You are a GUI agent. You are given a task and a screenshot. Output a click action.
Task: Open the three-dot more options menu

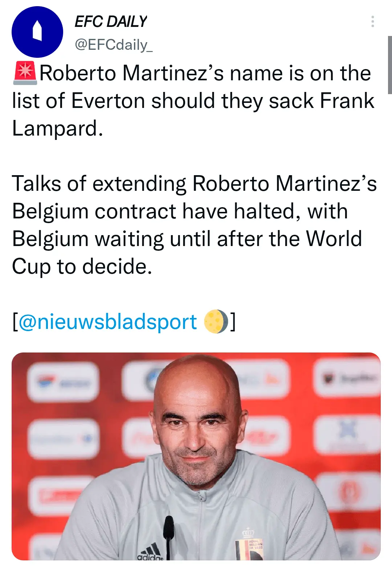tap(372, 21)
